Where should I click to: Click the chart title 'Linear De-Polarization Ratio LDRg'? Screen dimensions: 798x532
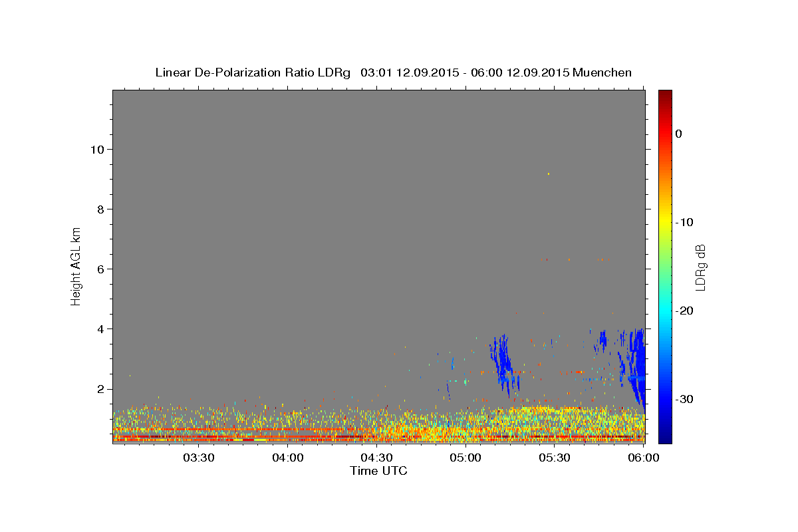click(253, 72)
